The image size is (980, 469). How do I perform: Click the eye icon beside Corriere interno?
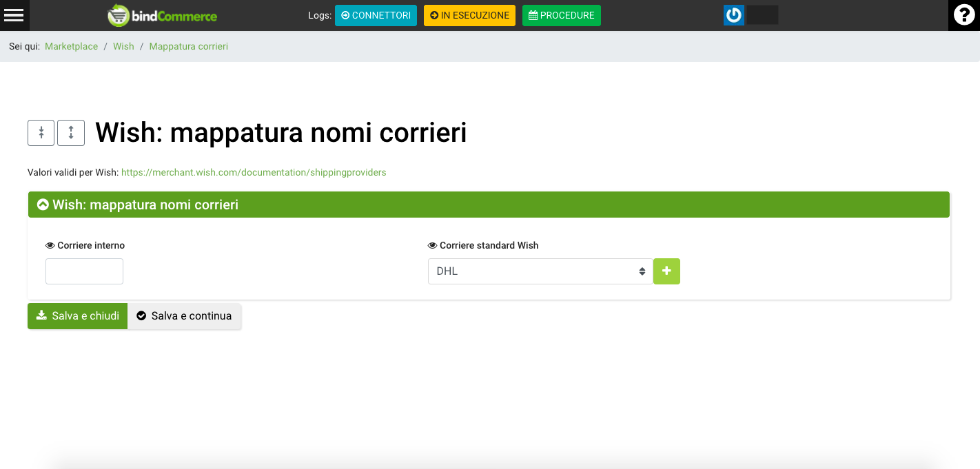(x=50, y=246)
